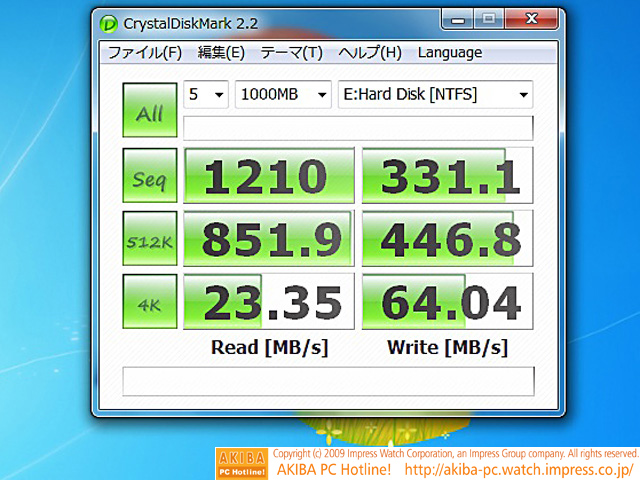Open the Language menu
Viewport: 640px width, 480px height.
pyautogui.click(x=449, y=53)
